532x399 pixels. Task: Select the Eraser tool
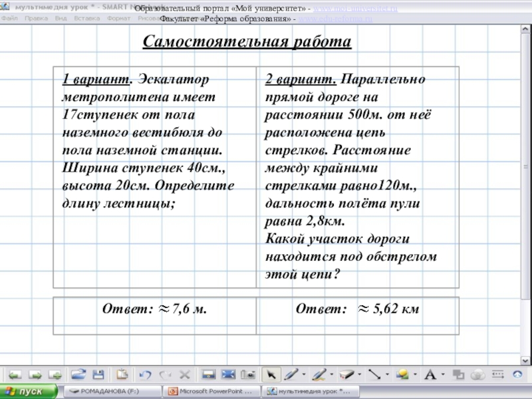345,374
